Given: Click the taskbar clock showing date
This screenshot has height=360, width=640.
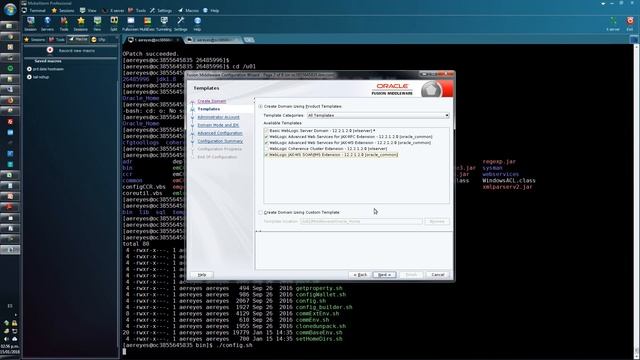Looking at the screenshot, I should (x=9, y=349).
